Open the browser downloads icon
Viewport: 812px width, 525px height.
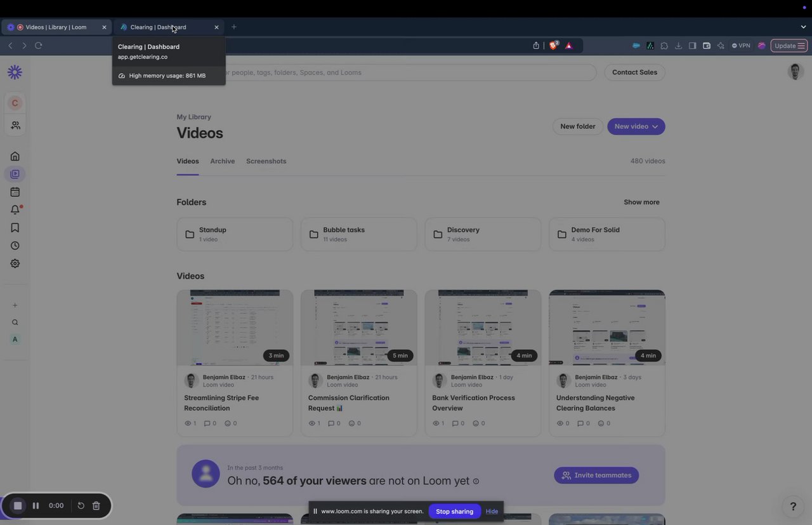click(x=678, y=46)
